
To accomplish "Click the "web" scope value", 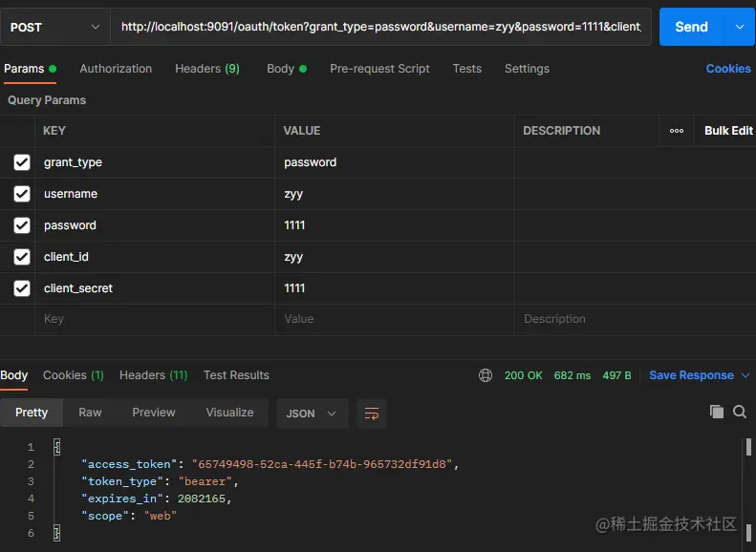I will pos(160,516).
